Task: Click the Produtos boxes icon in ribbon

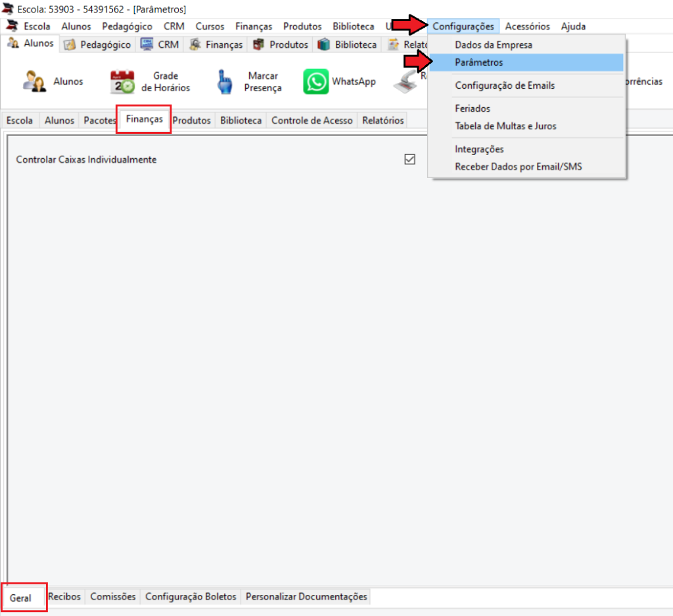Action: point(258,44)
